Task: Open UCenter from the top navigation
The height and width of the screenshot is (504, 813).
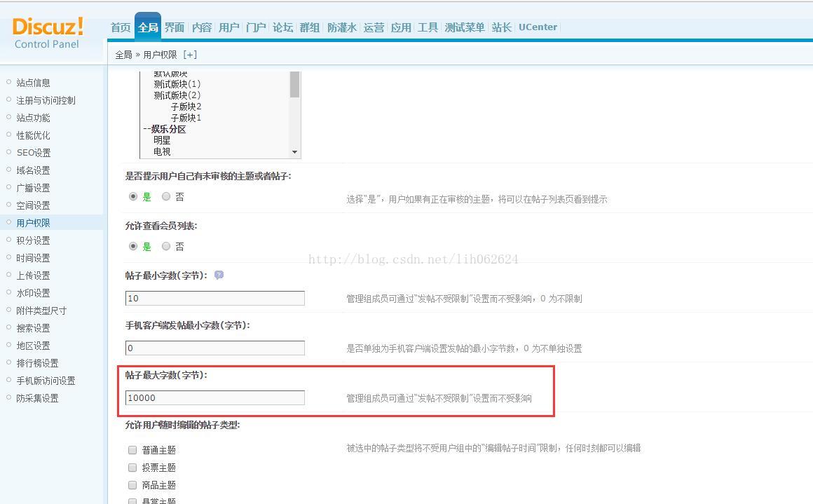Action: tap(538, 27)
